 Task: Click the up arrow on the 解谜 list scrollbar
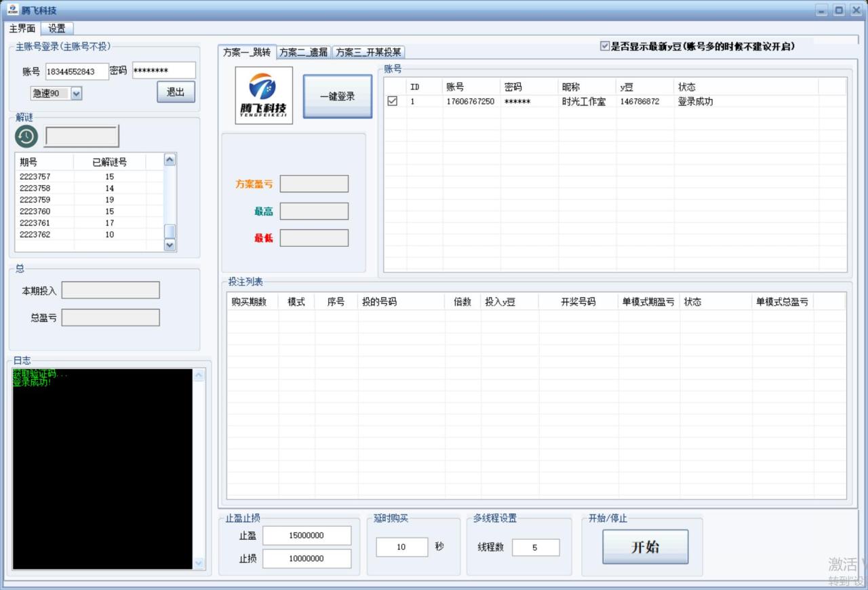coord(170,159)
